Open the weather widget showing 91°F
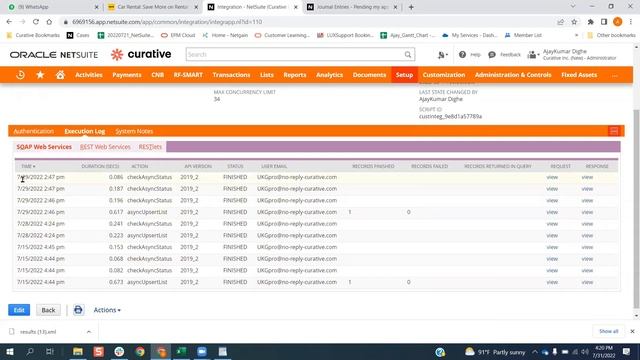This screenshot has width=640, height=360. point(495,352)
